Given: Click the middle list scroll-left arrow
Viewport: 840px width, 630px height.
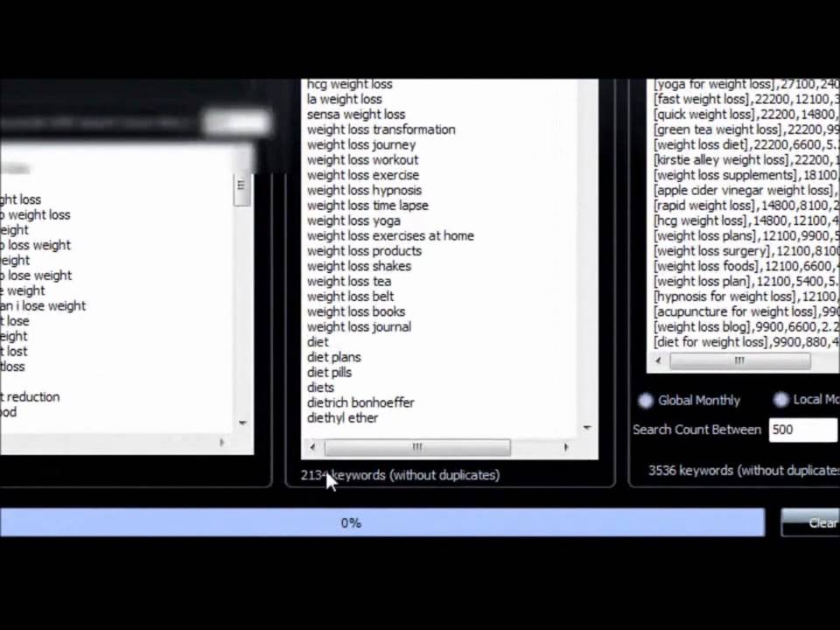Looking at the screenshot, I should (x=313, y=447).
